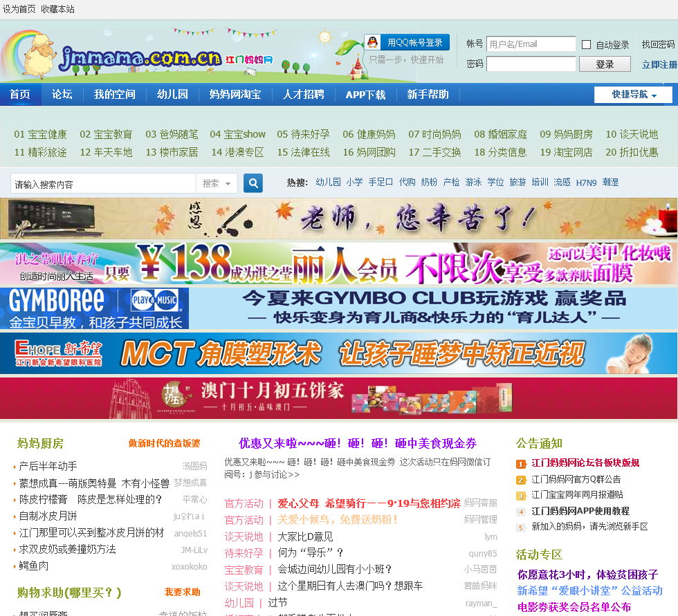Click the number 4 notice badge

[520, 512]
